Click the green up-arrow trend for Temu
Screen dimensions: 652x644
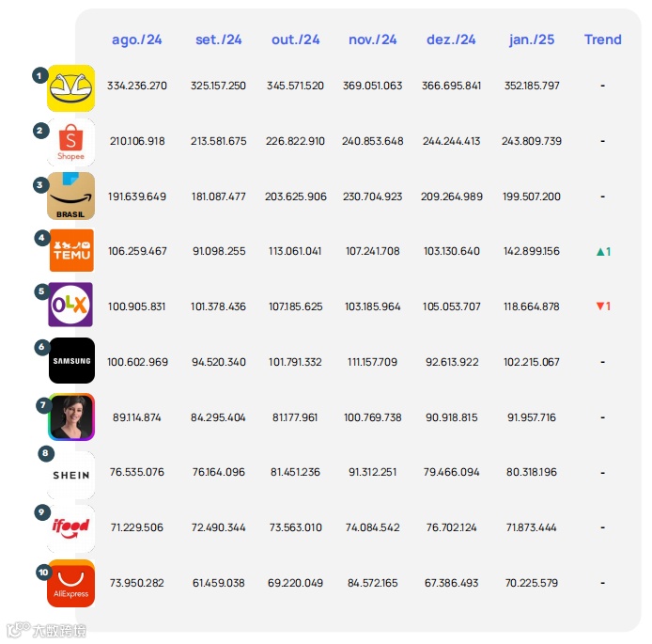tap(603, 252)
